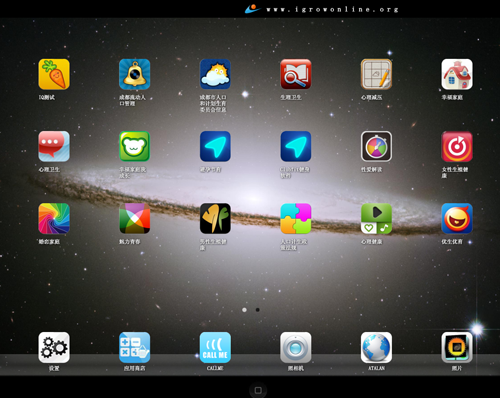Open the ATALAN globe browser
The width and height of the screenshot is (500, 398).
click(376, 347)
